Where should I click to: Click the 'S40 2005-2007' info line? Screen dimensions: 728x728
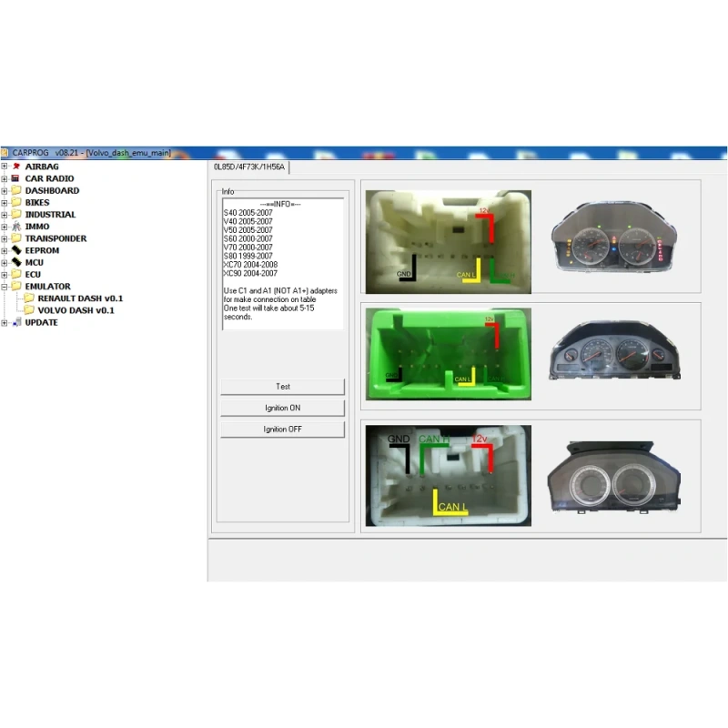click(248, 213)
